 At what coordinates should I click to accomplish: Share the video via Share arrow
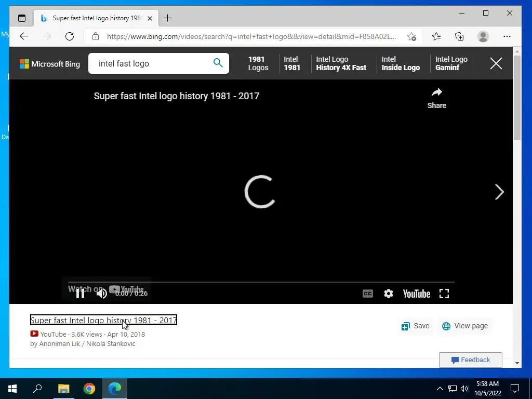(x=436, y=98)
